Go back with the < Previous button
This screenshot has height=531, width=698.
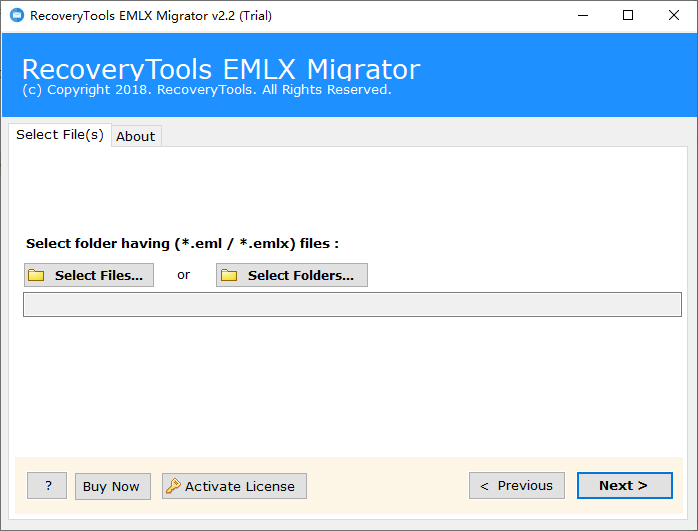click(x=517, y=486)
